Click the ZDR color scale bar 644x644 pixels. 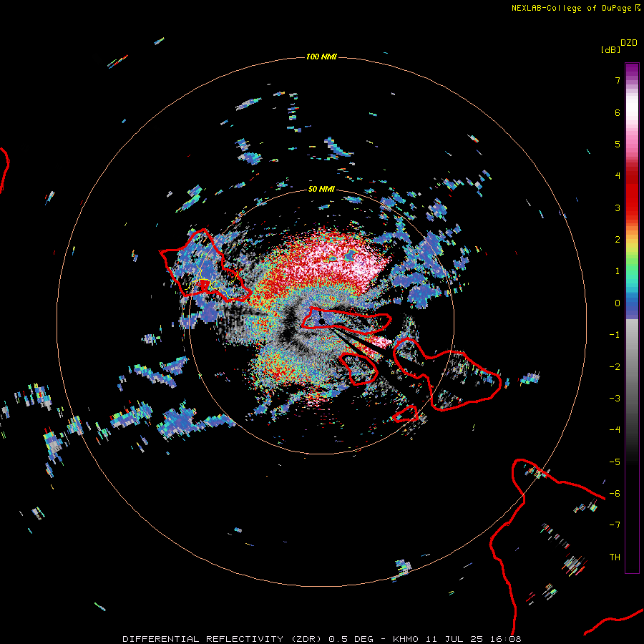[632, 318]
